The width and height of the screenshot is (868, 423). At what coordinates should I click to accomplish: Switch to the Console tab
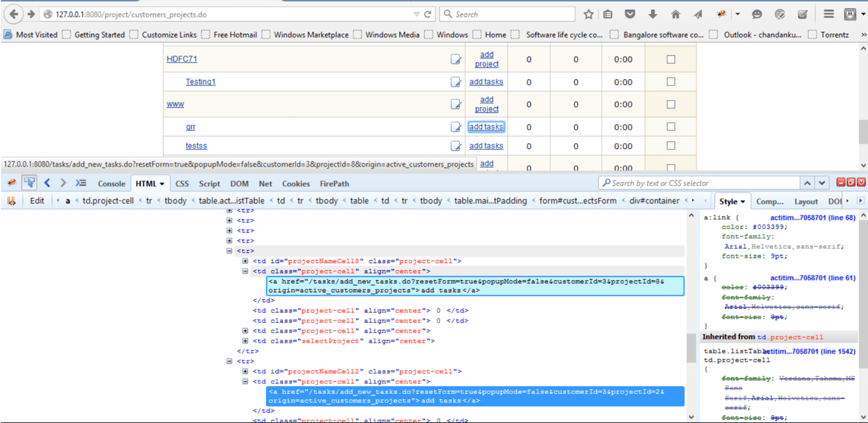point(111,184)
